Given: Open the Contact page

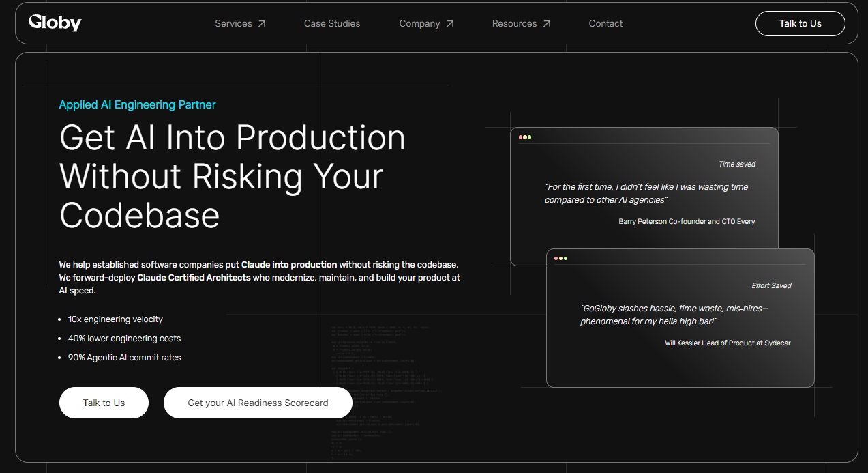Looking at the screenshot, I should click(x=605, y=23).
